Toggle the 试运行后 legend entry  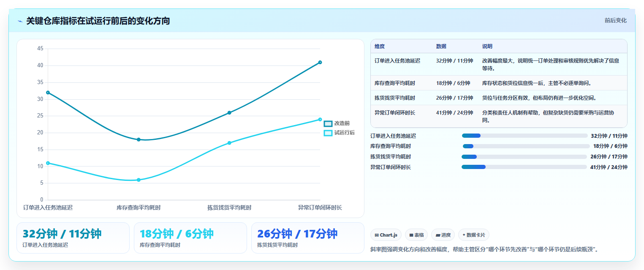(x=339, y=133)
